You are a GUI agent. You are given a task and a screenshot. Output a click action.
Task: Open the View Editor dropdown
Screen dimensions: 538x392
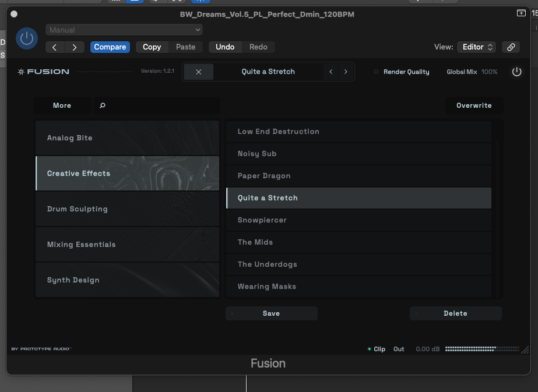pos(477,47)
